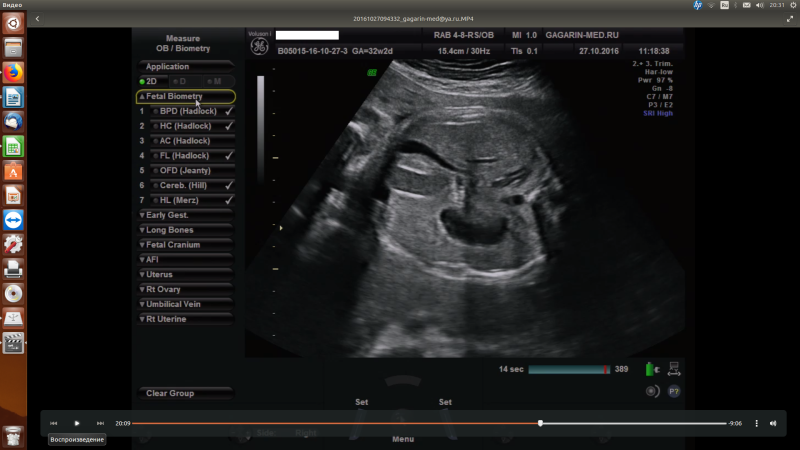Open the Application menu button
Viewport: 800px width, 450px height.
[x=186, y=66]
